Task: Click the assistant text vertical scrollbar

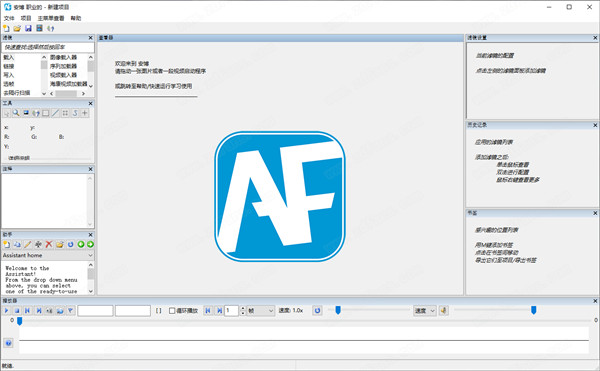Action: coord(91,278)
